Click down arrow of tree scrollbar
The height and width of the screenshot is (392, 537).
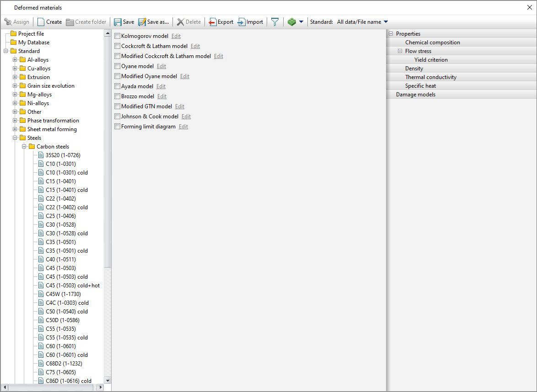click(107, 380)
